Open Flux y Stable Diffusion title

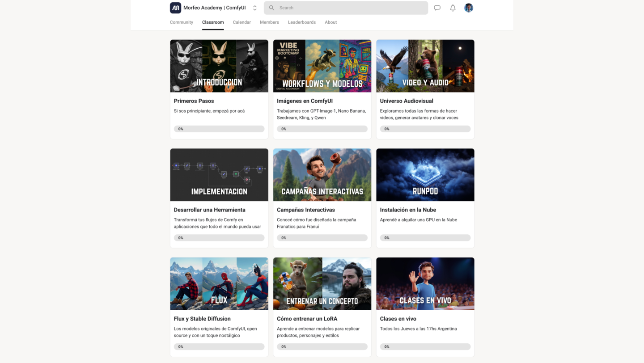[202, 319]
